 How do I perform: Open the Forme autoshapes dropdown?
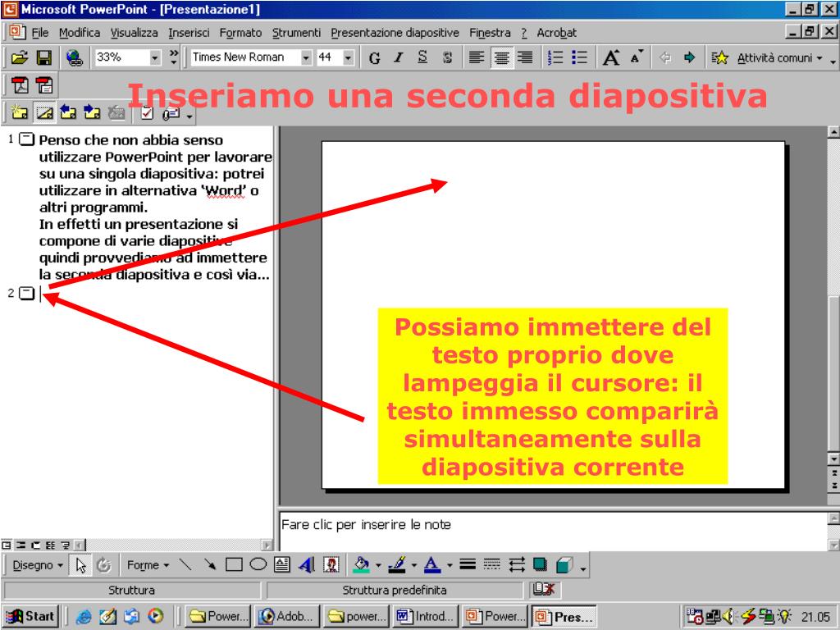pos(148,565)
